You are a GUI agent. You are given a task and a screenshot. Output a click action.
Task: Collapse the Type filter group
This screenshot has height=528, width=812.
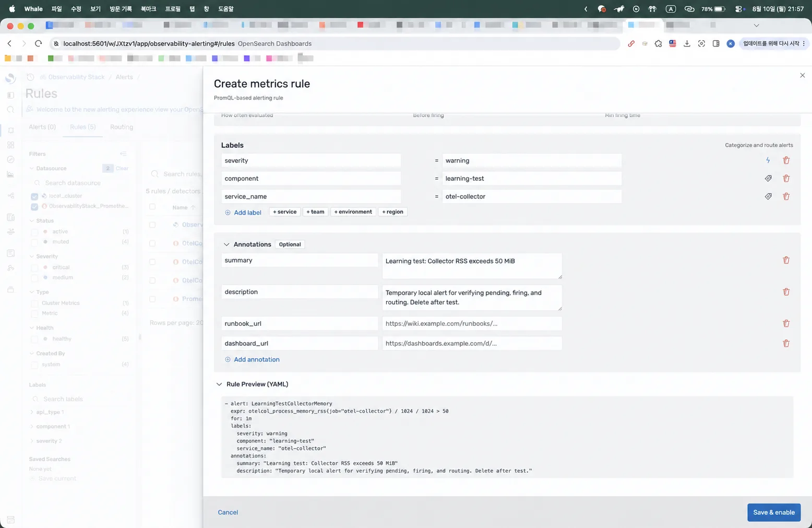tap(32, 292)
